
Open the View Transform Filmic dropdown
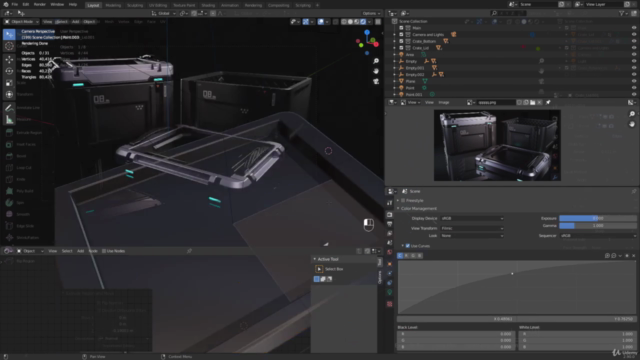[x=472, y=228]
